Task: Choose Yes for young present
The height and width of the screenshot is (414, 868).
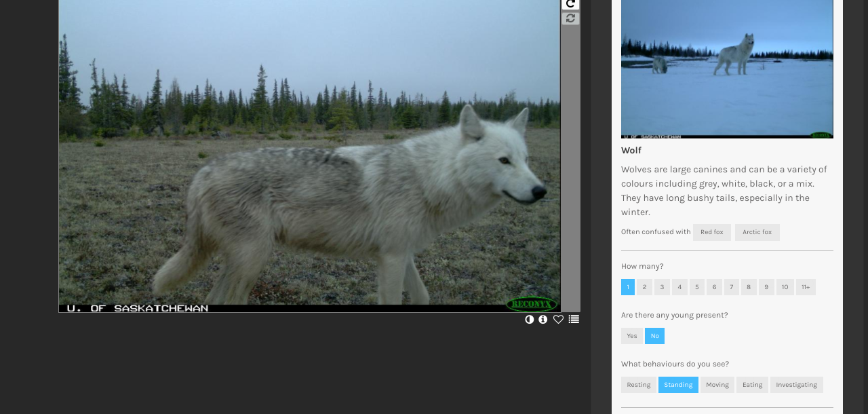Action: (632, 336)
